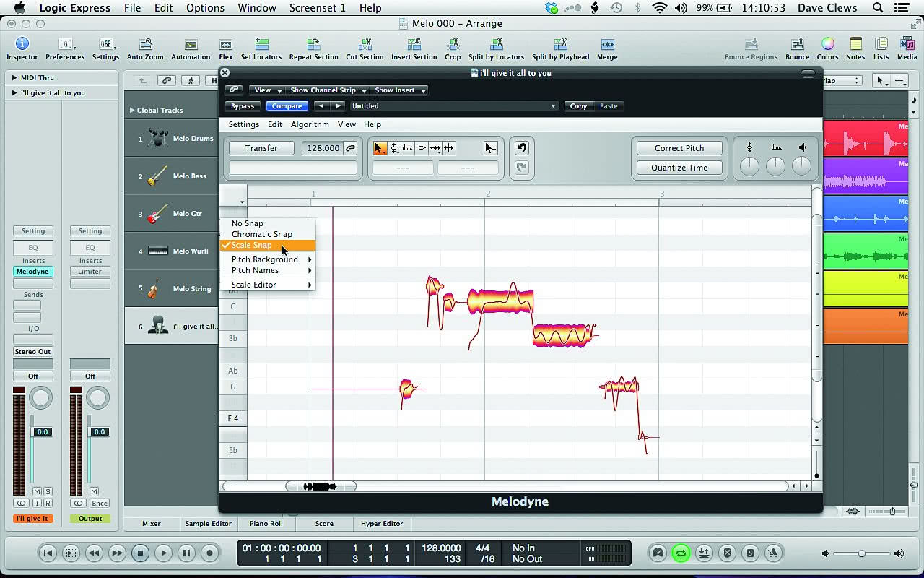Toggle the plug-in Bypass button
The image size is (924, 578).
tap(243, 106)
